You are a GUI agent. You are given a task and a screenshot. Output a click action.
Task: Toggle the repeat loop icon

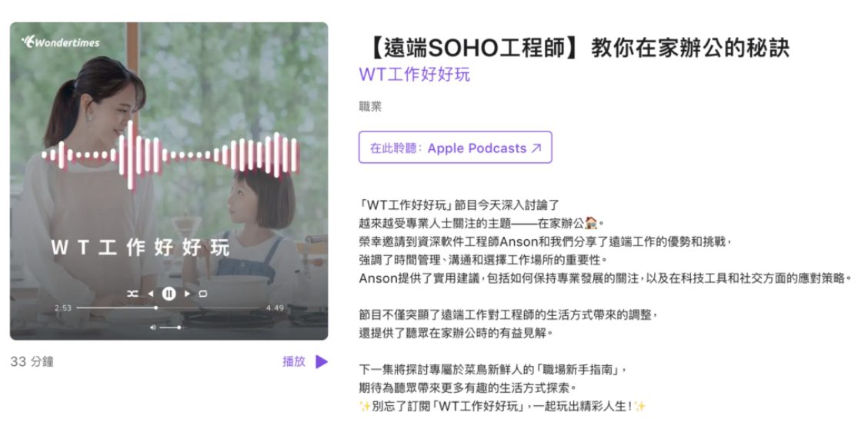[x=203, y=294]
